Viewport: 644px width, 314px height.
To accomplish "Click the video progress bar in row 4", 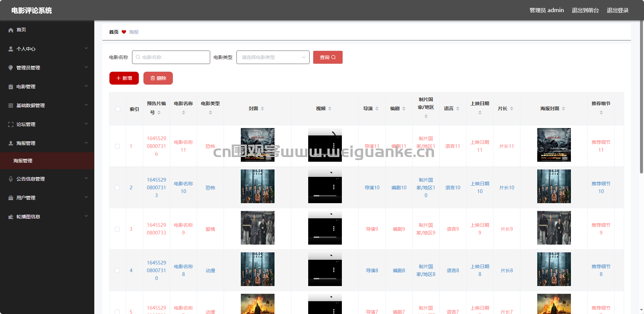I will [325, 279].
